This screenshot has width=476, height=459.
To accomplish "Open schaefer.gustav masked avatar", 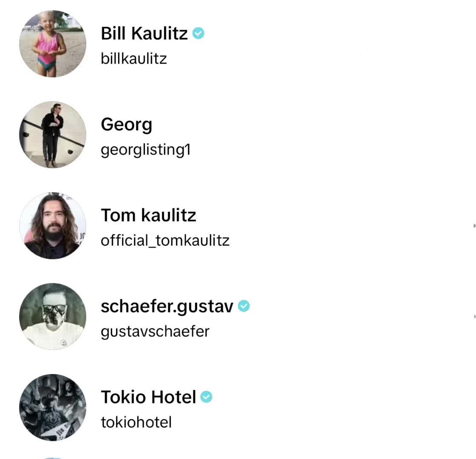I will point(53,316).
